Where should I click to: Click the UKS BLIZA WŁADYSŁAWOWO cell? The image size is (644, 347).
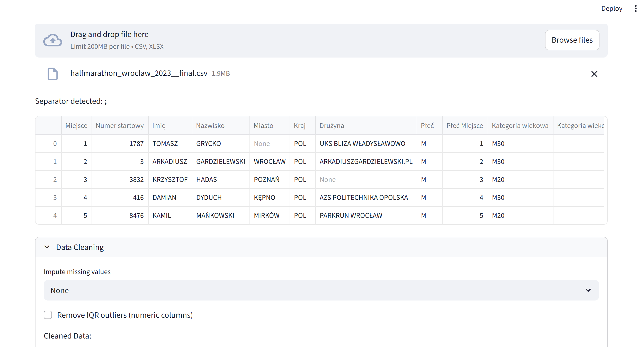362,144
